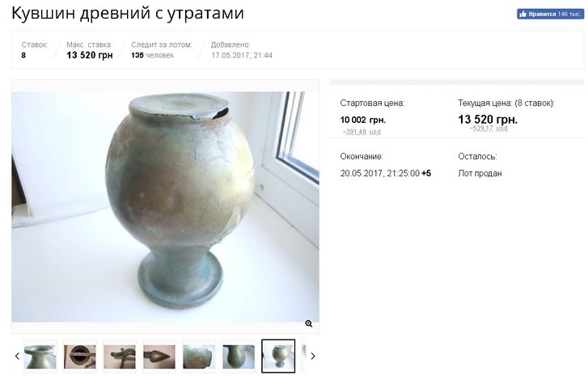Go to previous thumbnails with left arrow
This screenshot has height=388, width=588.
(17, 356)
